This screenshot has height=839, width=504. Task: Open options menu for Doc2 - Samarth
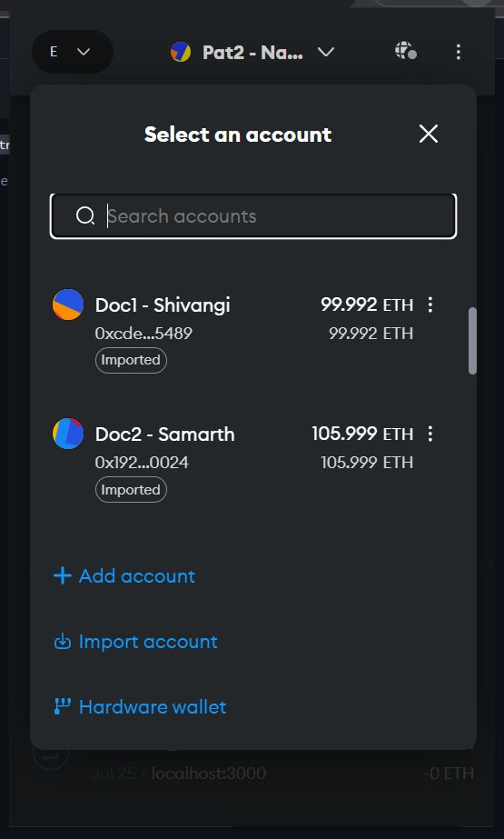click(x=430, y=434)
